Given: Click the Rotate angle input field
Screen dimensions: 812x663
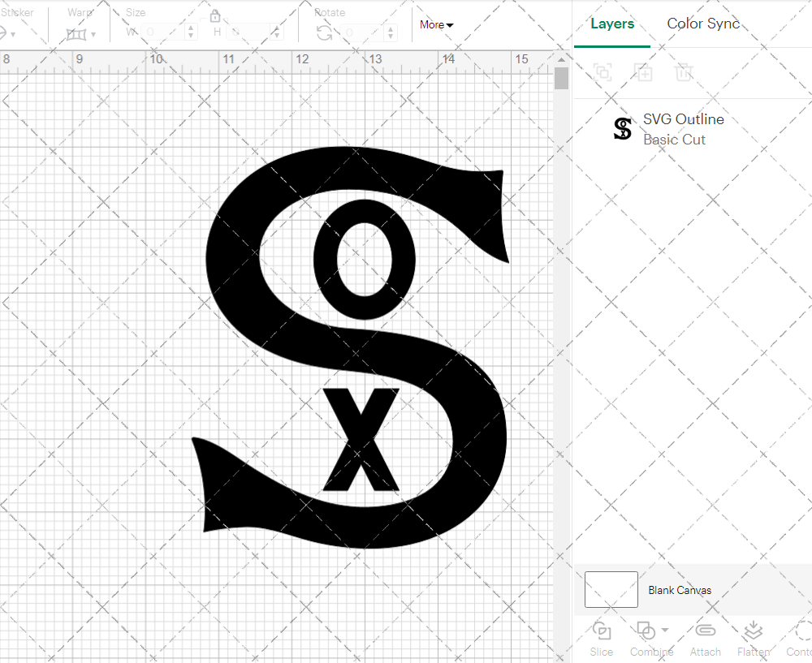Looking at the screenshot, I should click(362, 32).
